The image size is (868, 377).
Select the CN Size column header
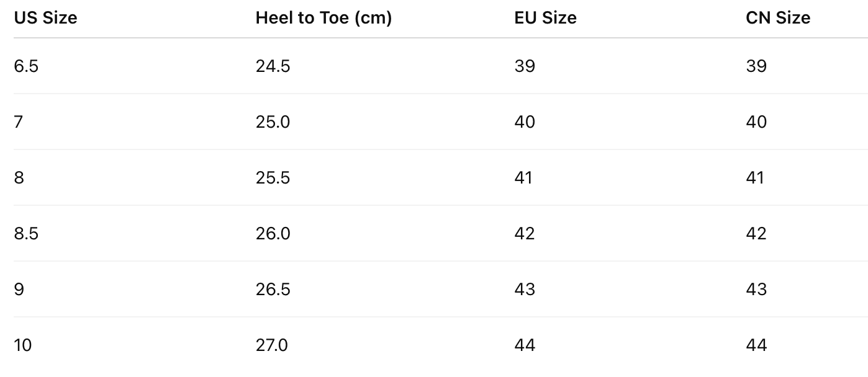pyautogui.click(x=777, y=18)
